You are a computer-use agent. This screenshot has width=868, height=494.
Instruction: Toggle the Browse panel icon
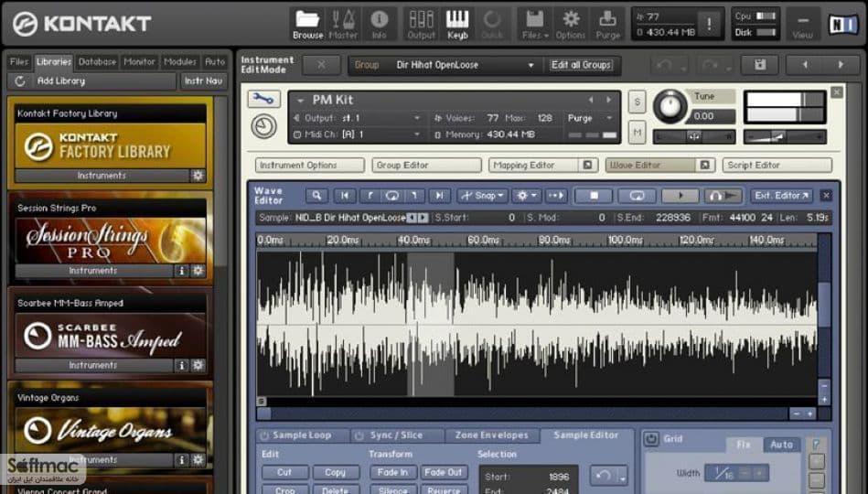(308, 25)
